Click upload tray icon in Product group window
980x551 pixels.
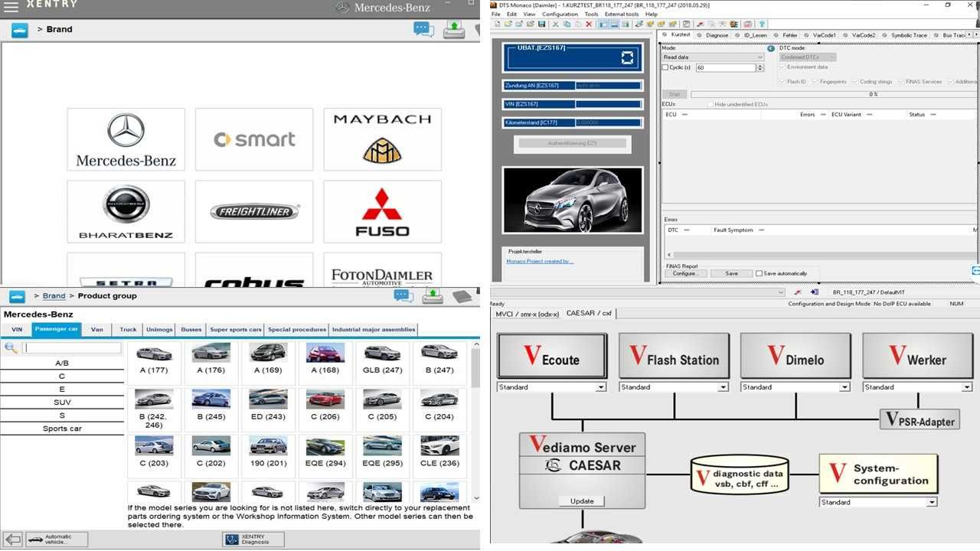[433, 296]
